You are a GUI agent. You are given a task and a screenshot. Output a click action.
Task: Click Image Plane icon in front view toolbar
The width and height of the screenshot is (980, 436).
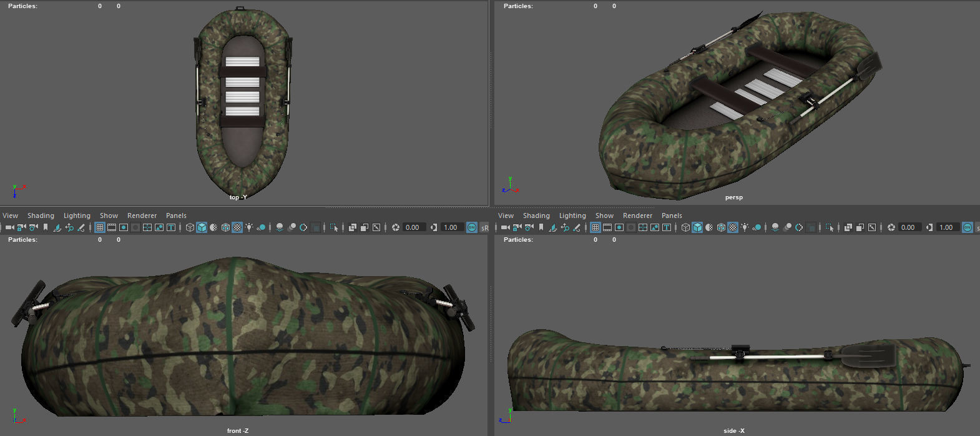click(57, 227)
